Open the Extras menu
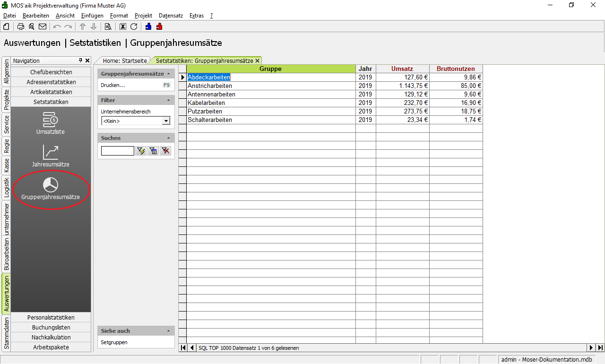 click(x=196, y=16)
